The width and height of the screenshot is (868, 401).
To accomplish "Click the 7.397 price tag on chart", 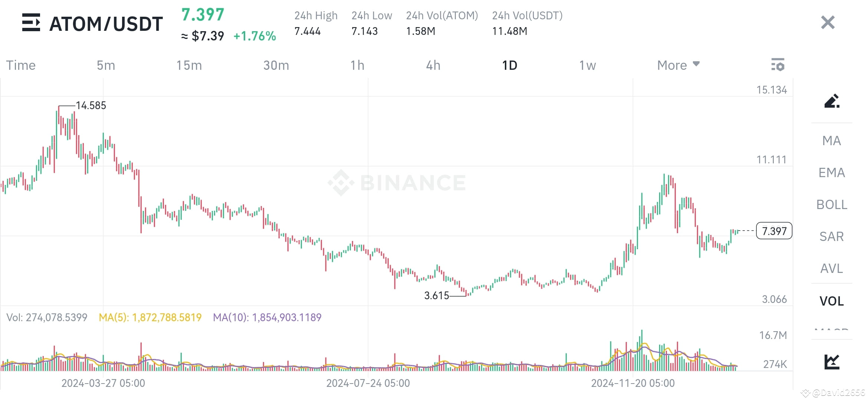I will 773,231.
